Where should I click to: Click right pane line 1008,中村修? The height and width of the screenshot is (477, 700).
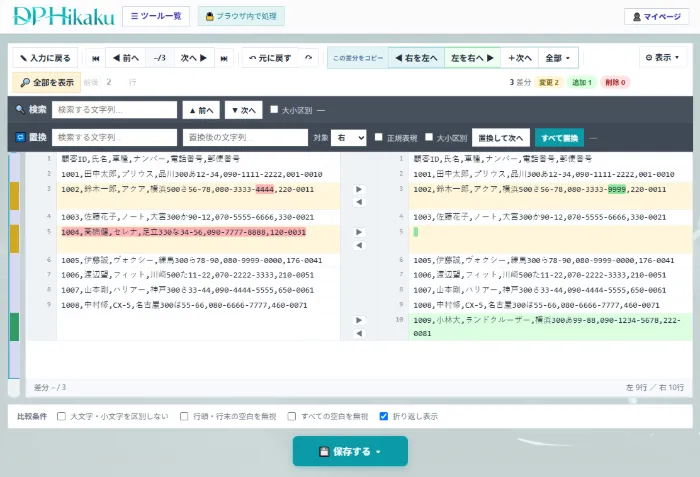(536, 305)
